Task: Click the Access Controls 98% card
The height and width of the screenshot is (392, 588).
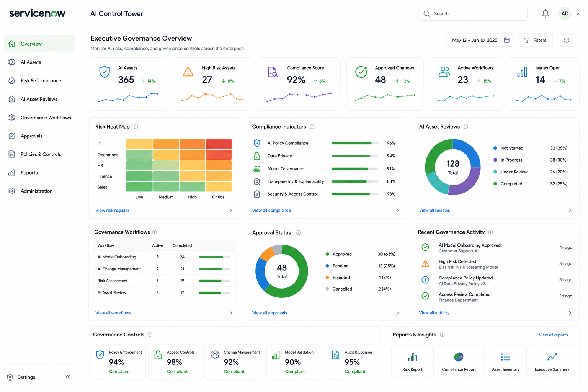Action: click(176, 362)
